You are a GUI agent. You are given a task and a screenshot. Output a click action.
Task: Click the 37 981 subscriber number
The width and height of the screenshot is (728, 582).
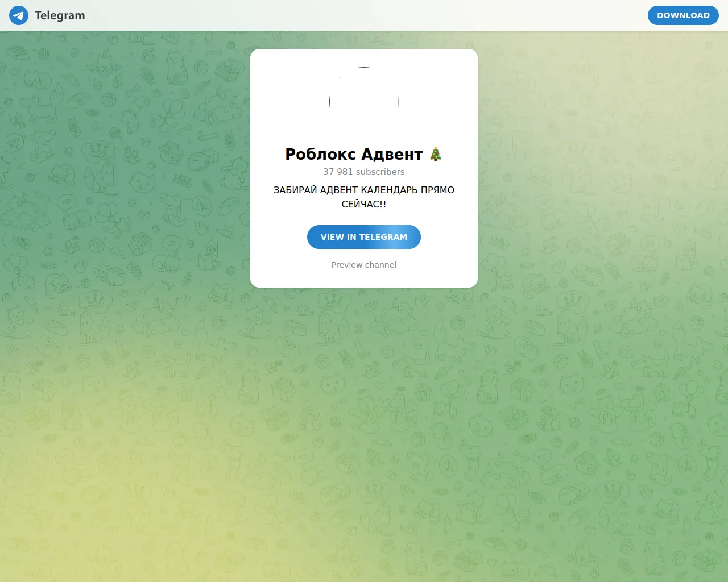tap(338, 172)
